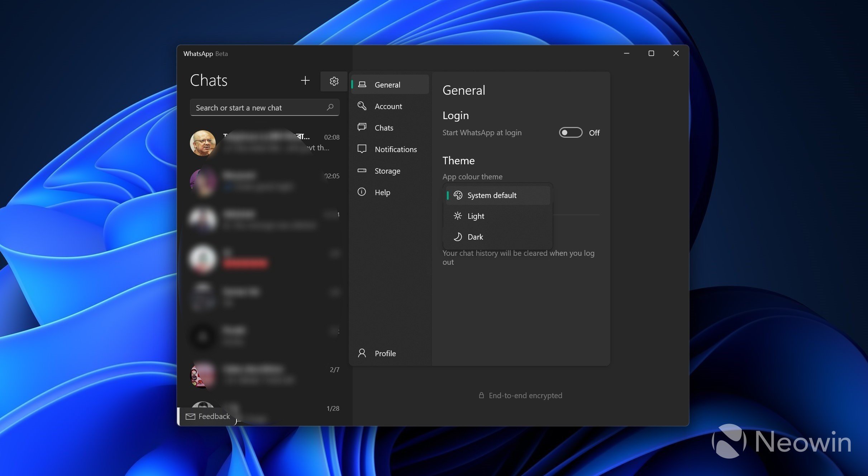
Task: Click the palette swatch icon beside System default
Action: coord(458,195)
